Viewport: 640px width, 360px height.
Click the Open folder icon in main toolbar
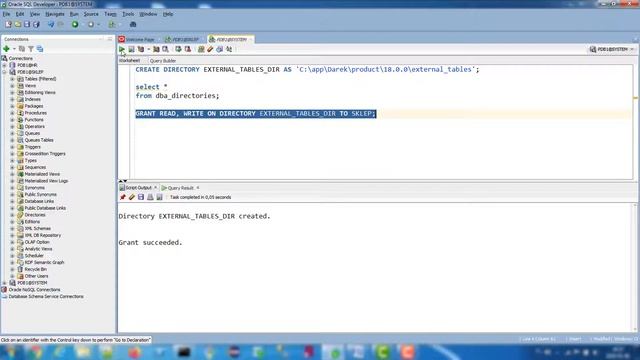point(18,24)
